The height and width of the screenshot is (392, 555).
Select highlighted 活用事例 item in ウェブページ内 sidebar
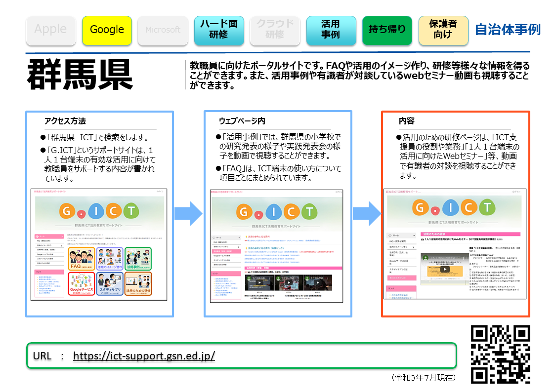pyautogui.click(x=226, y=251)
